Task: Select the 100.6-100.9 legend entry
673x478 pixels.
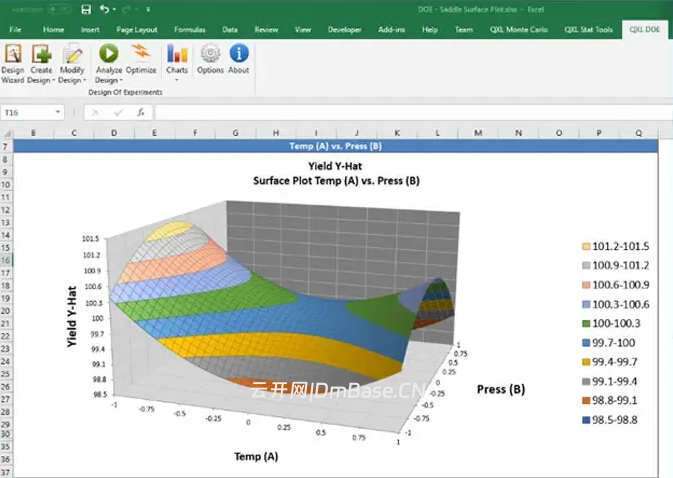Action: [x=615, y=285]
